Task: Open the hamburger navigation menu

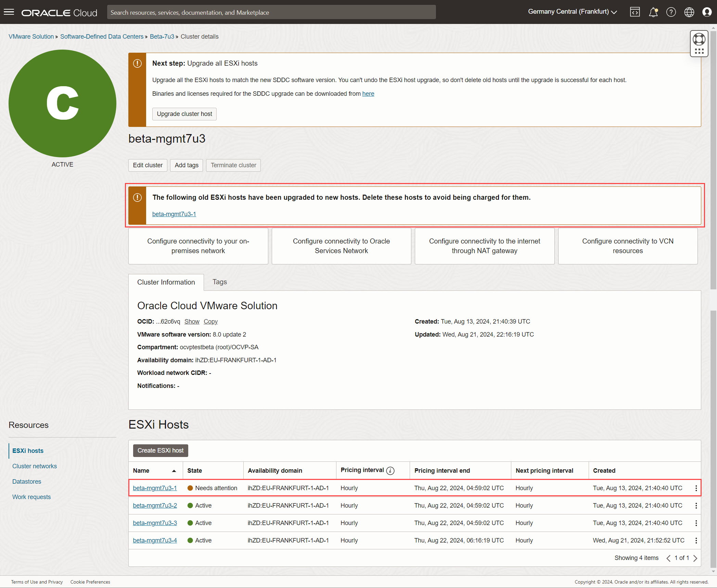Action: point(9,12)
